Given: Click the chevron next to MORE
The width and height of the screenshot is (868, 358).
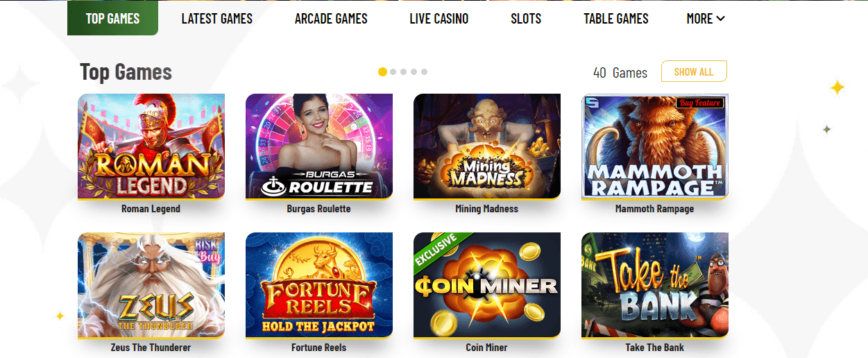Looking at the screenshot, I should pyautogui.click(x=721, y=19).
